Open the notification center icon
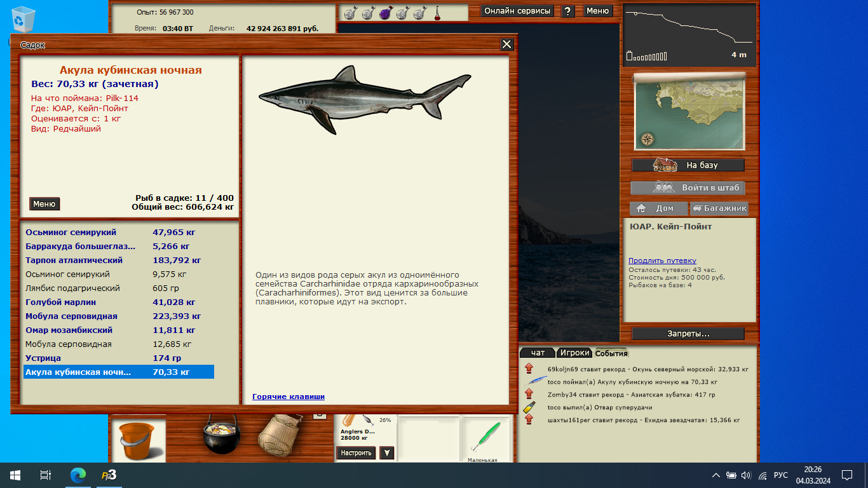868x488 pixels. pos(847,475)
